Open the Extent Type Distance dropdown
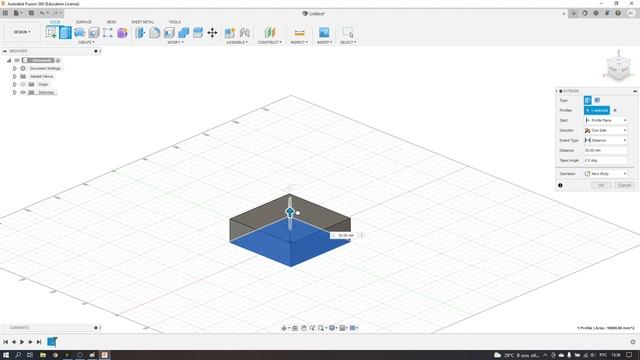 pos(605,140)
